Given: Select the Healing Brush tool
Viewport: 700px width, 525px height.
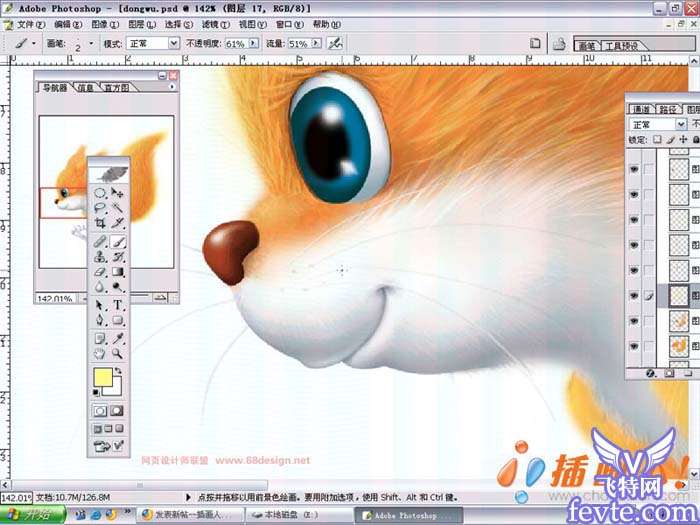Looking at the screenshot, I should pos(100,242).
